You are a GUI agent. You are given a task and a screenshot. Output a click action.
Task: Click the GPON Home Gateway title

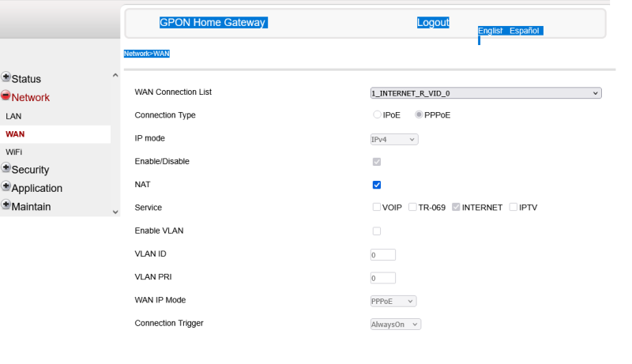(x=213, y=23)
